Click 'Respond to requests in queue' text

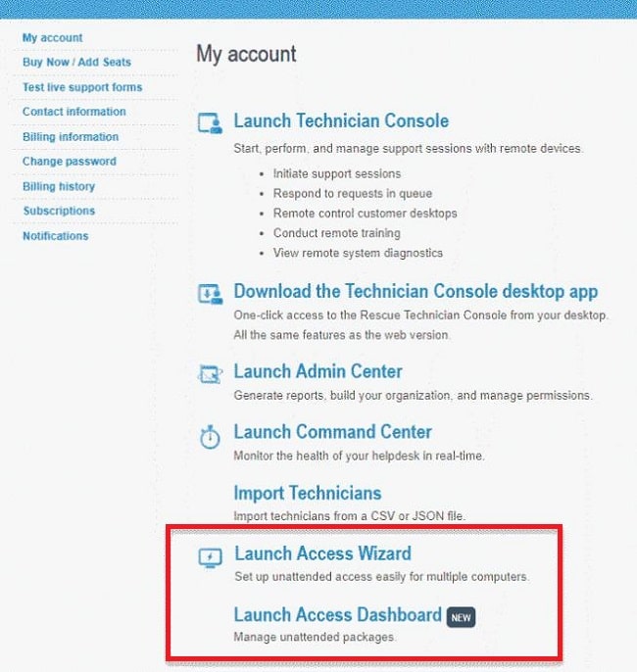(x=353, y=194)
